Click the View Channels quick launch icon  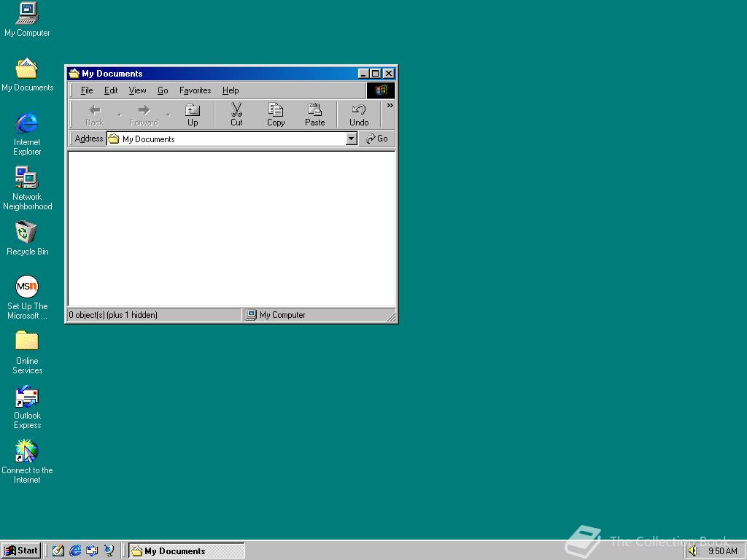pyautogui.click(x=109, y=551)
